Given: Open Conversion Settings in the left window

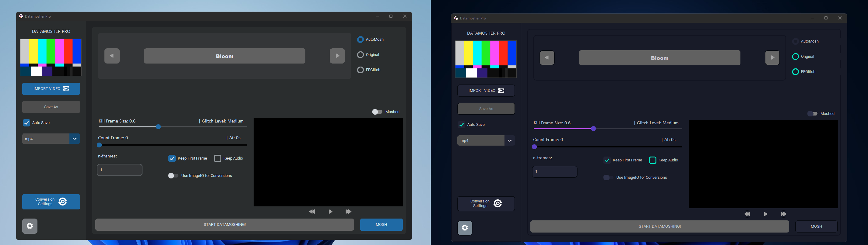Looking at the screenshot, I should [51, 202].
